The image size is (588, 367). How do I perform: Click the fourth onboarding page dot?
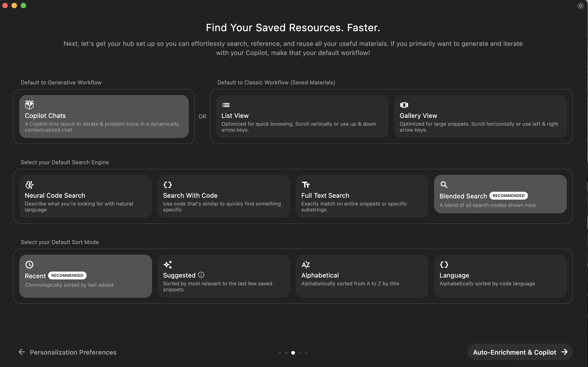click(300, 353)
